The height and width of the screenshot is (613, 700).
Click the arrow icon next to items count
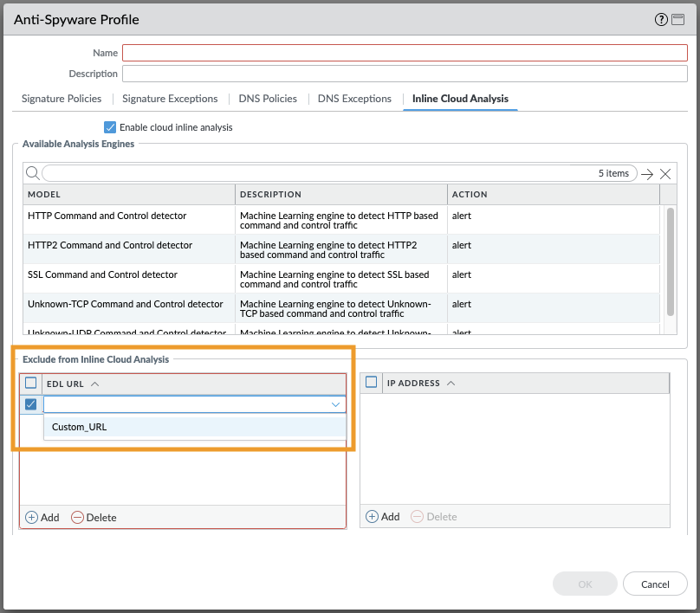pos(647,174)
